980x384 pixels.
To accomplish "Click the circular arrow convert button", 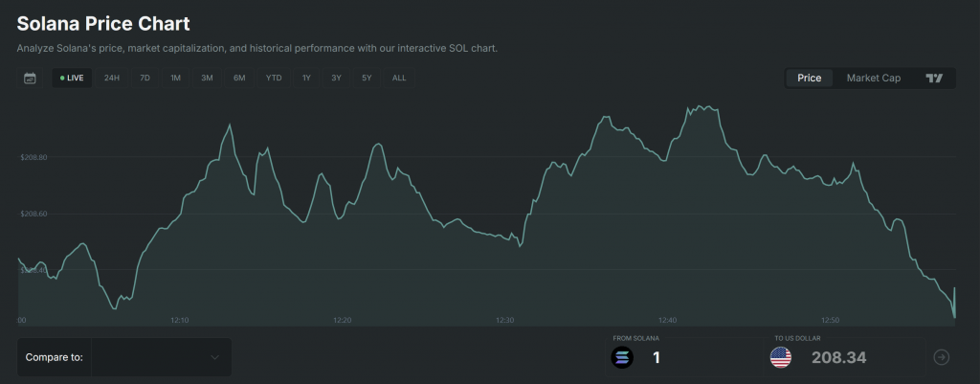I will (x=942, y=357).
